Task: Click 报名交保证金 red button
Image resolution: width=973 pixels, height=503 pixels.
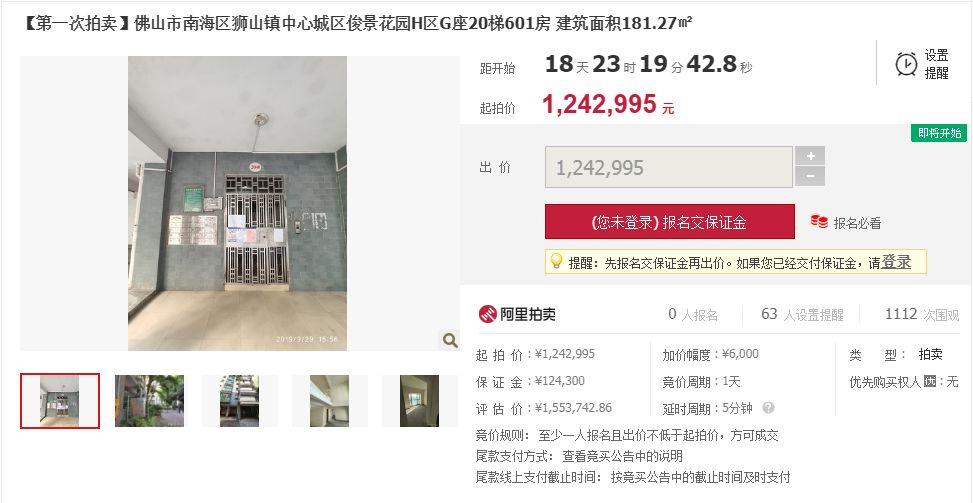Action: tap(670, 221)
